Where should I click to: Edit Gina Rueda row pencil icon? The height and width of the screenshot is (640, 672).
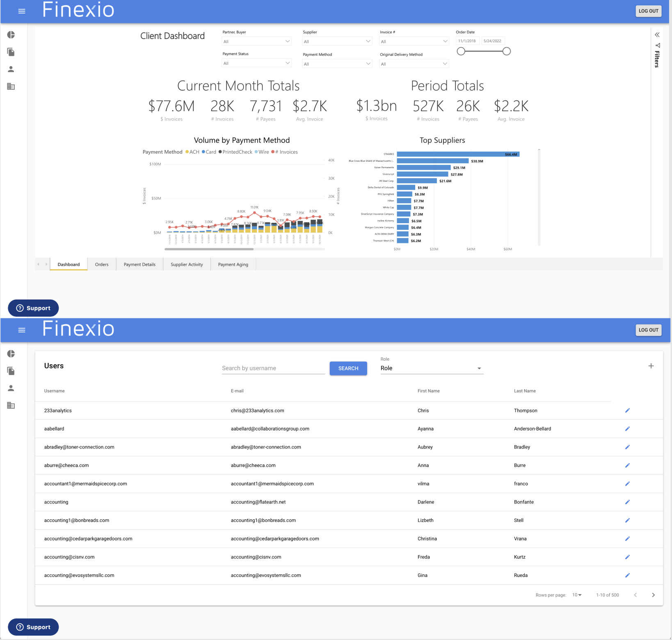627,575
